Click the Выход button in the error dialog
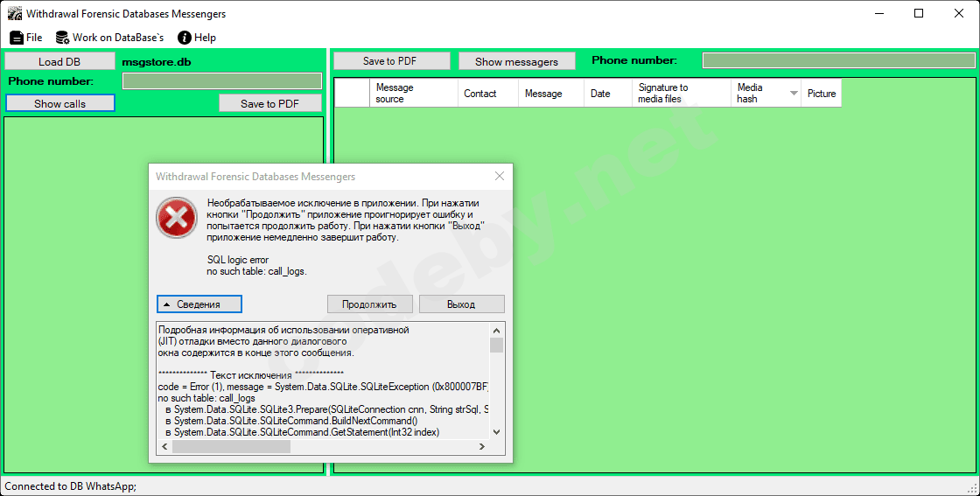 (x=462, y=304)
